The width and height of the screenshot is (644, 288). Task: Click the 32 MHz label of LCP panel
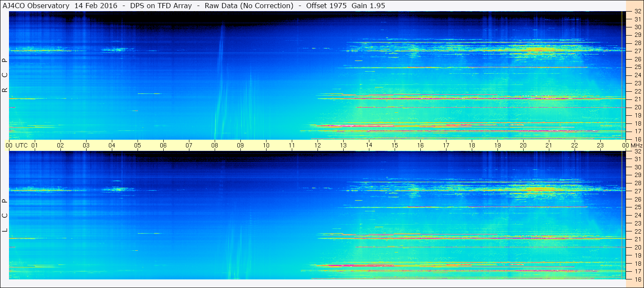pos(637,151)
